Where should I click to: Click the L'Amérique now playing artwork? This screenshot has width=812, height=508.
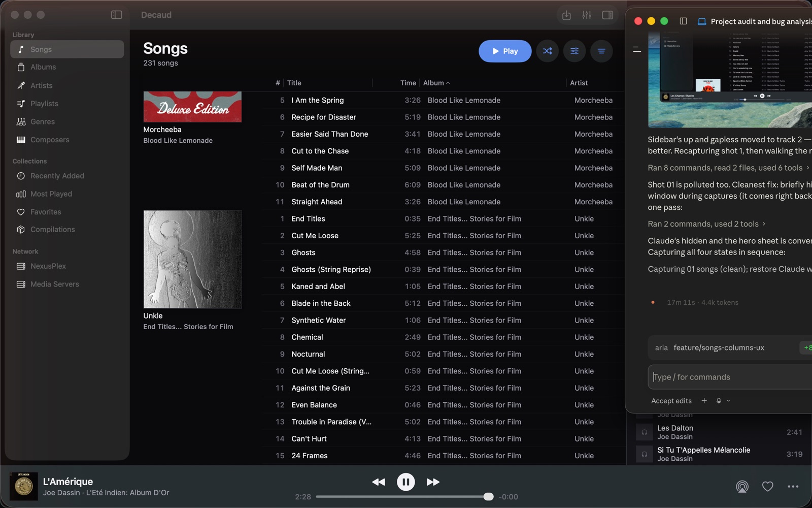pos(24,487)
